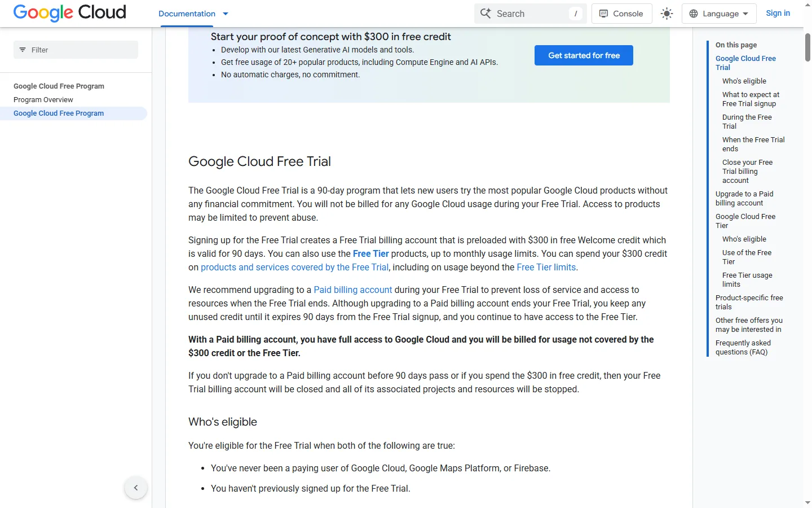Select Program Overview in the sidebar
The height and width of the screenshot is (508, 812).
43,100
